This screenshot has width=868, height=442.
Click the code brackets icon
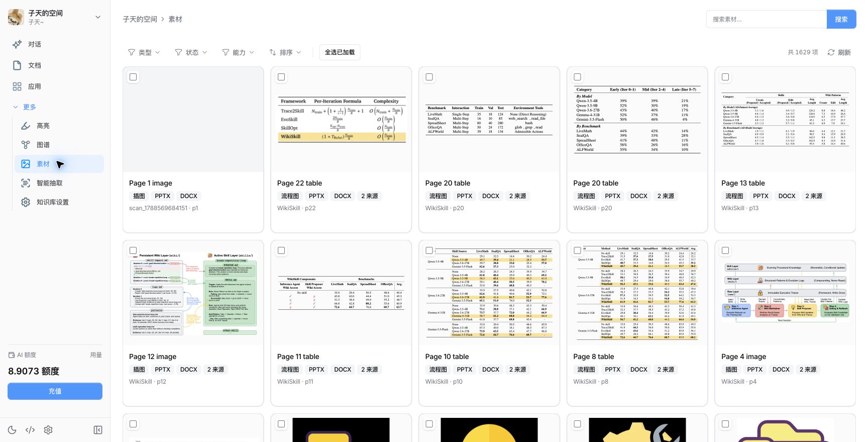(x=30, y=430)
